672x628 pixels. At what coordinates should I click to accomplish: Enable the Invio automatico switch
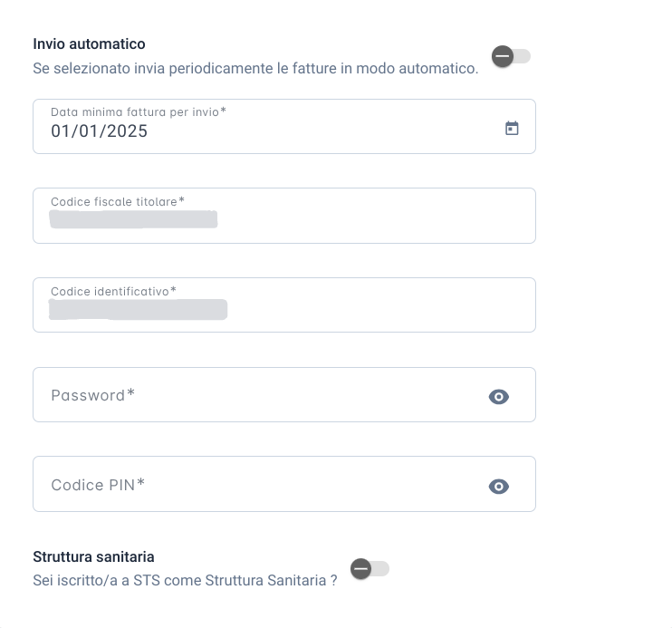click(x=511, y=56)
